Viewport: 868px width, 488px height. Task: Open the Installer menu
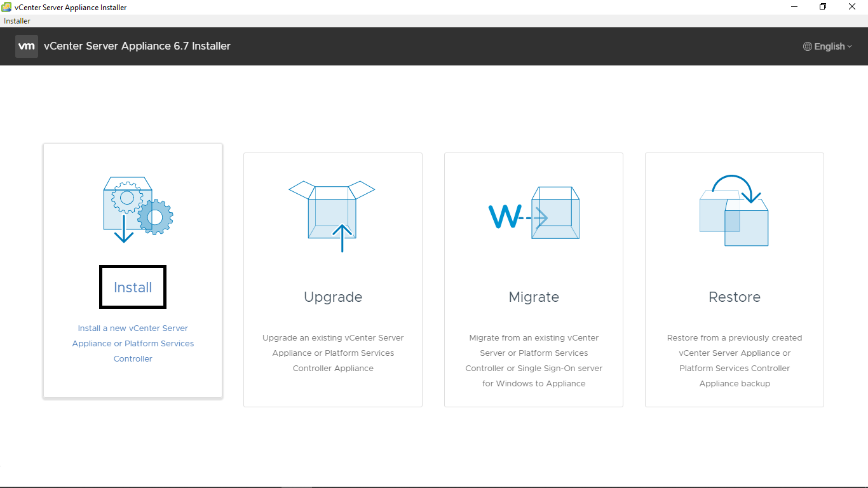pos(17,21)
